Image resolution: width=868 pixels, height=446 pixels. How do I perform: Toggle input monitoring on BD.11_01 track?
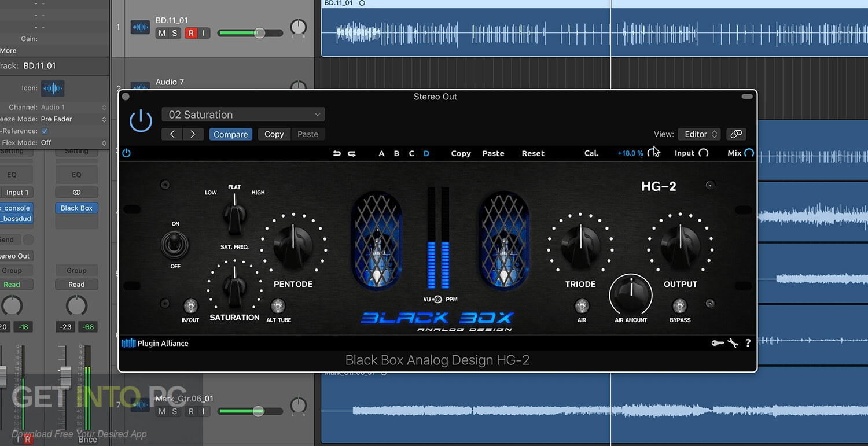(x=204, y=33)
